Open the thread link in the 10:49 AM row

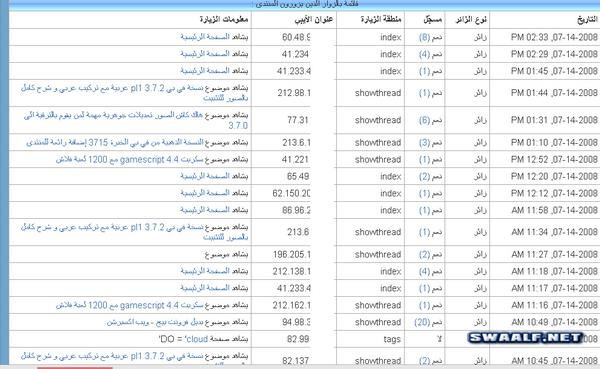pos(155,322)
